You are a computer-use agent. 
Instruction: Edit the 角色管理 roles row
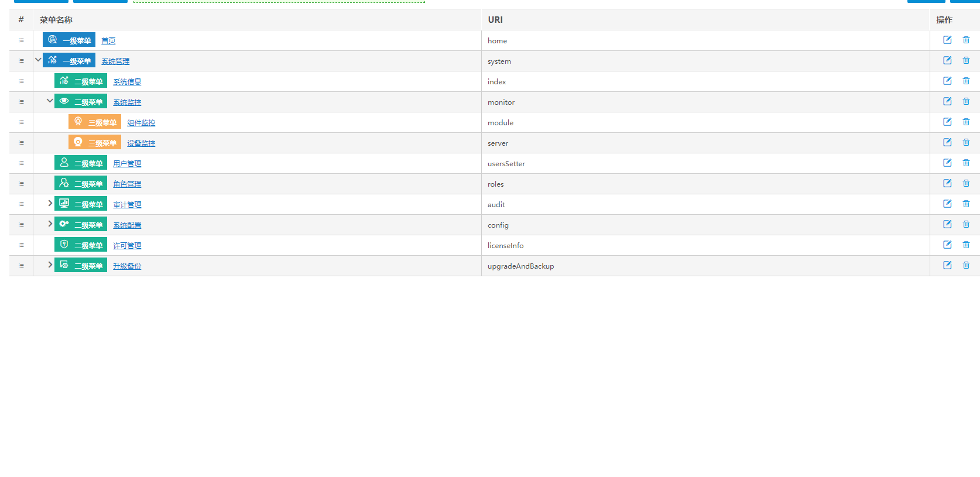pos(947,183)
